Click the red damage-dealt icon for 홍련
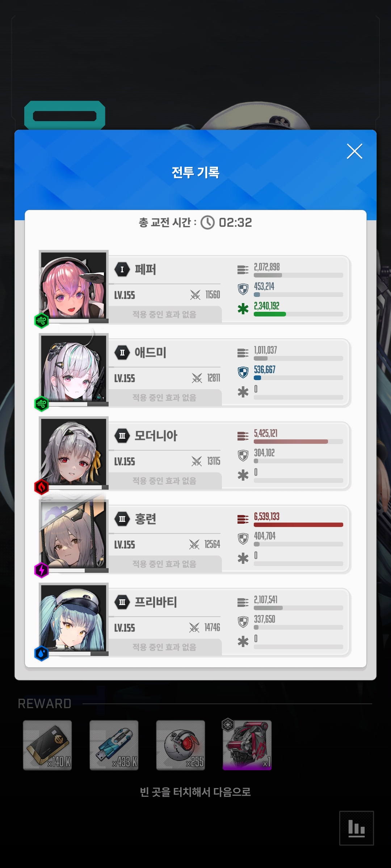Viewport: 391px width, 868px height. [x=243, y=519]
